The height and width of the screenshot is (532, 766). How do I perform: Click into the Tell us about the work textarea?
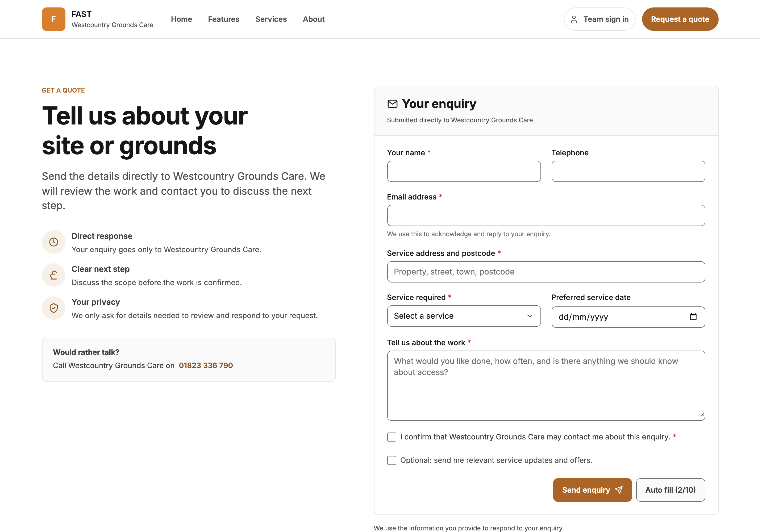[546, 386]
